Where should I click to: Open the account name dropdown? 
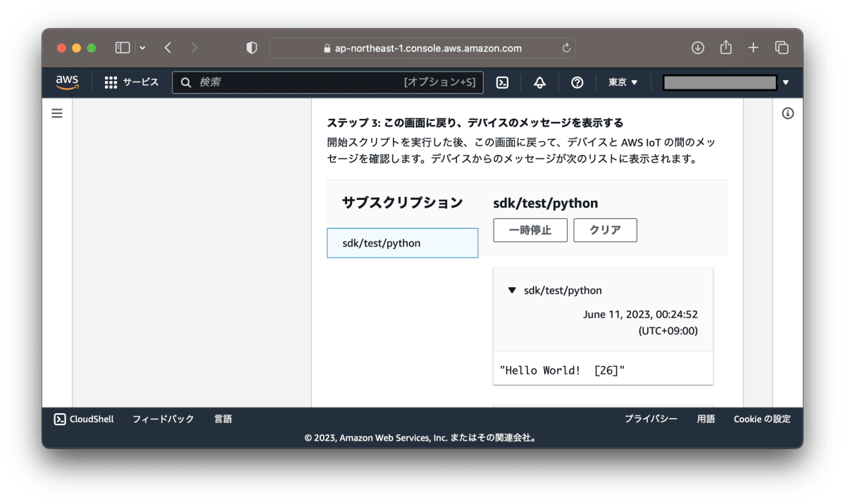[726, 82]
